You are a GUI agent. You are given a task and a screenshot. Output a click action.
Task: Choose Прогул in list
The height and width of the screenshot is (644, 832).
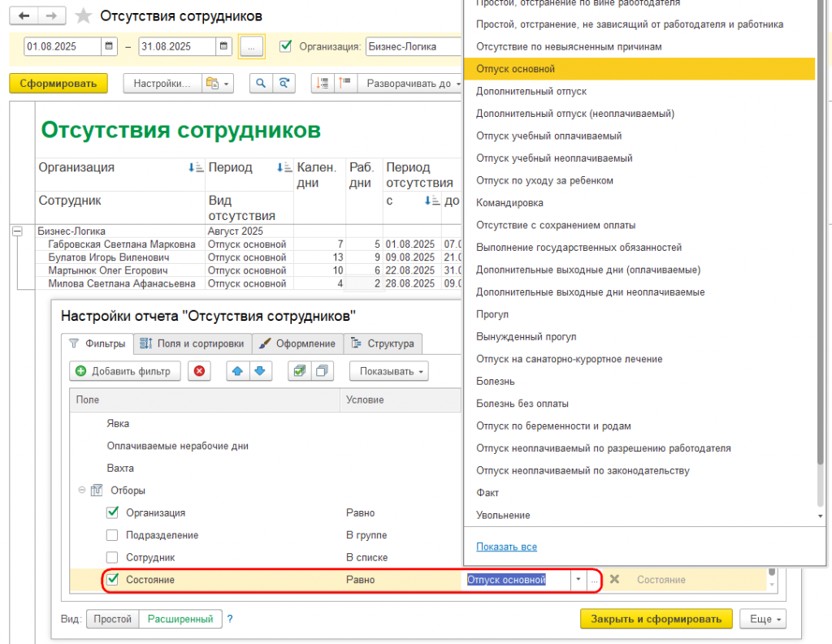tap(639, 314)
